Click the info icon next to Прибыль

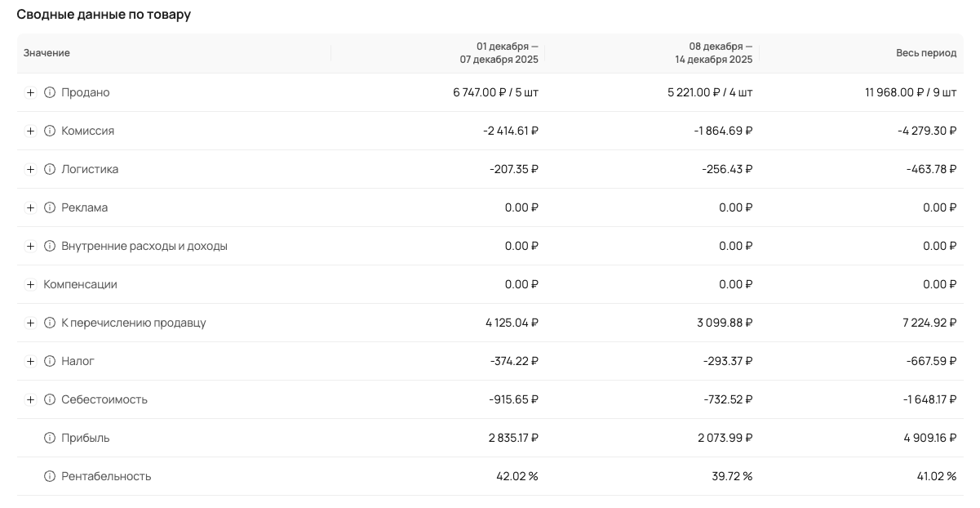coord(50,438)
